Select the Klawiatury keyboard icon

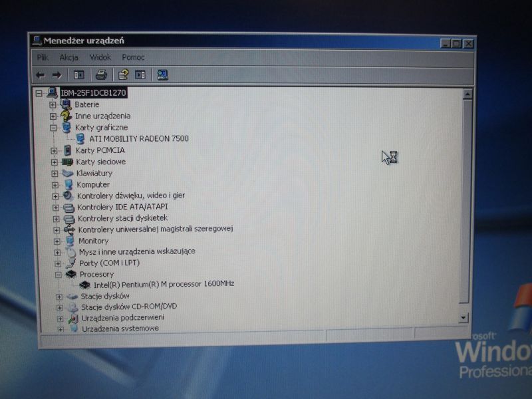pos(68,173)
